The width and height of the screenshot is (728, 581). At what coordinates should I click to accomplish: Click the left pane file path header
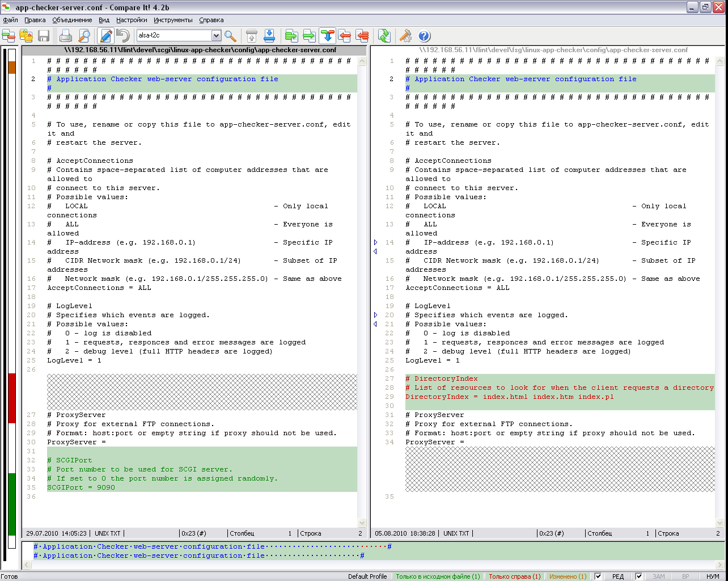pos(195,50)
